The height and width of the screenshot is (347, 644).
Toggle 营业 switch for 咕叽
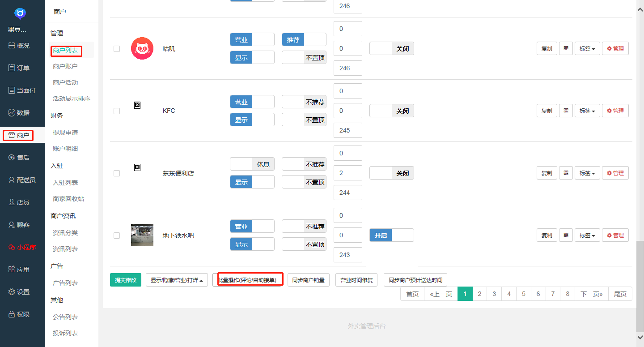[x=252, y=39]
